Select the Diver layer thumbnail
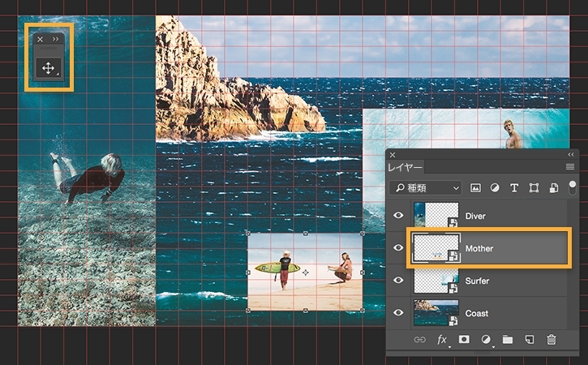The width and height of the screenshot is (588, 365). coord(436,215)
